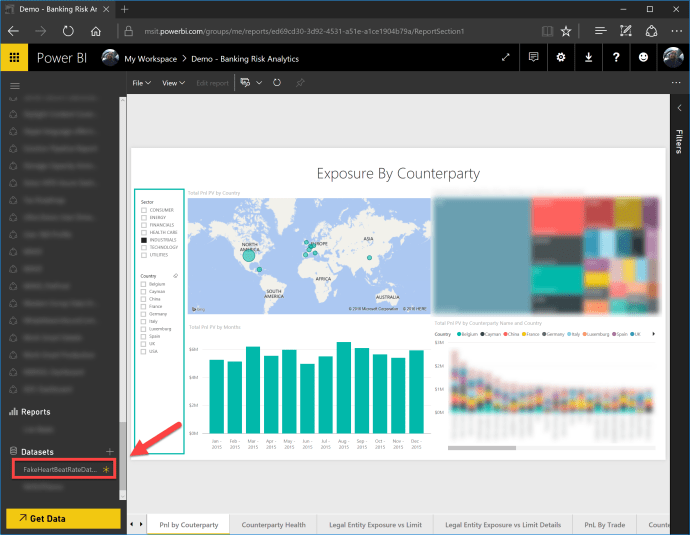Toggle the hamburger navigation pane icon
Screen dimensions: 690x535
tap(15, 86)
